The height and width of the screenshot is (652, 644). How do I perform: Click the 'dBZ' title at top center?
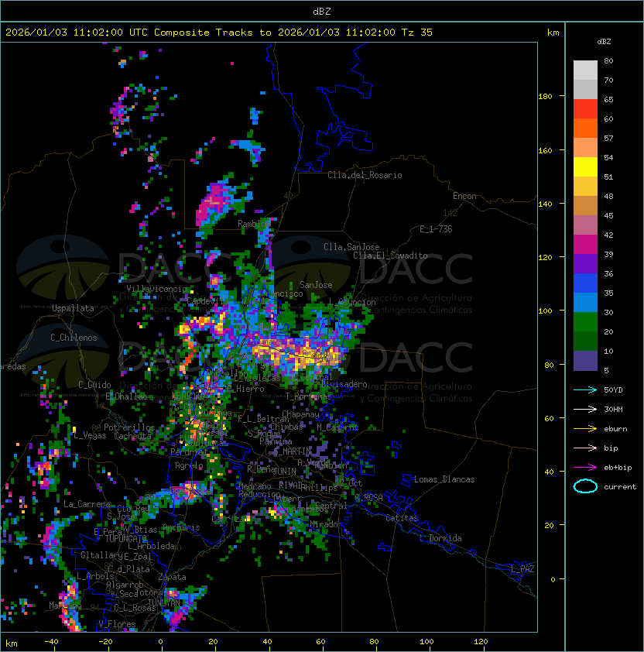(x=322, y=11)
